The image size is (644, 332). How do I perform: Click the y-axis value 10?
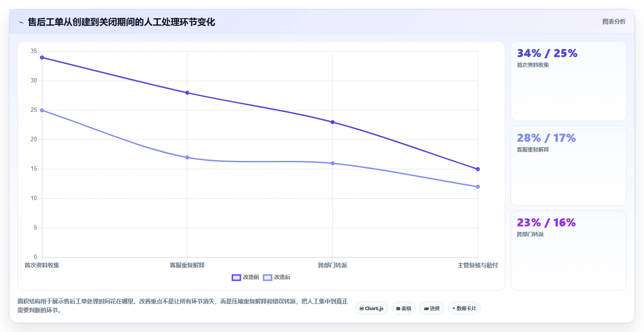34,198
